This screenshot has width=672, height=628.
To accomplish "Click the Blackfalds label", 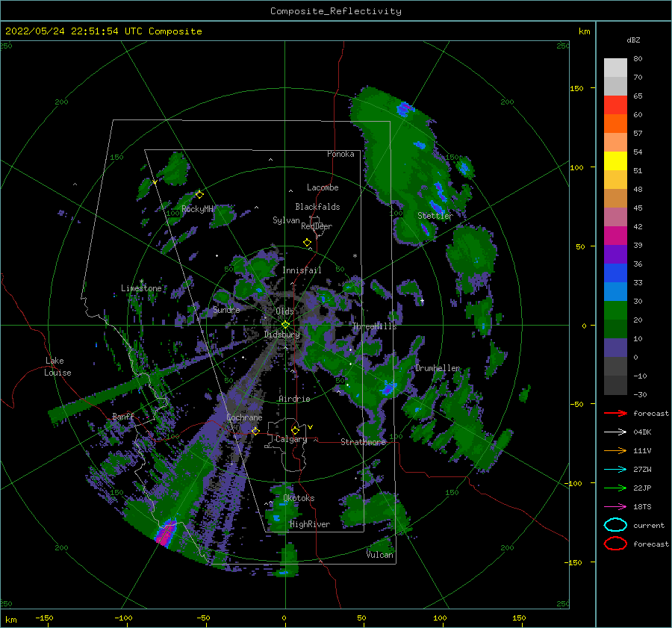I will click(x=317, y=207).
